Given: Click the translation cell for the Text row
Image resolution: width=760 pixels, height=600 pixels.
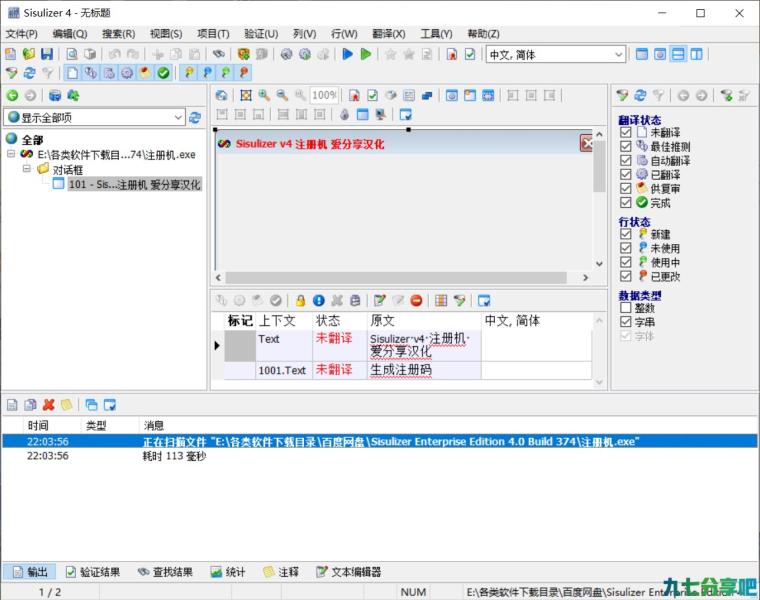Looking at the screenshot, I should click(536, 345).
